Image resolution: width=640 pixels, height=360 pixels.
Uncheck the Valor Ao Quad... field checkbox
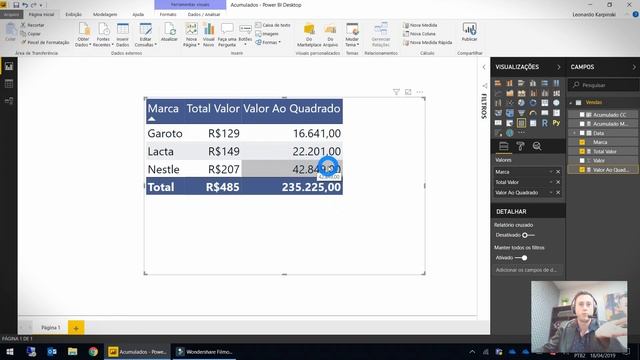tap(582, 170)
